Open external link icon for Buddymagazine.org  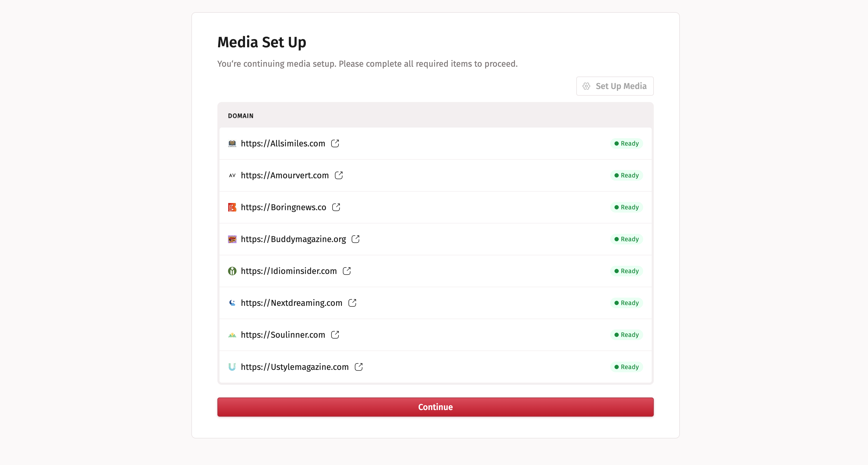[x=355, y=239]
